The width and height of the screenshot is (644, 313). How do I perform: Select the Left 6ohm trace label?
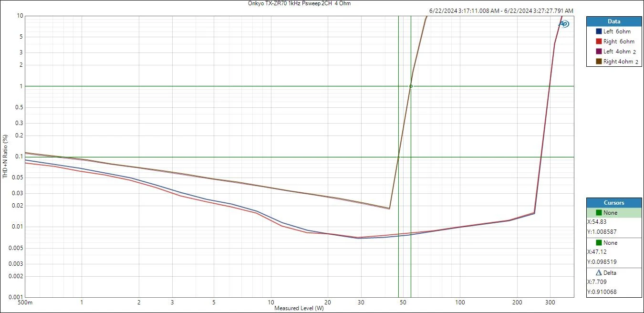[617, 31]
